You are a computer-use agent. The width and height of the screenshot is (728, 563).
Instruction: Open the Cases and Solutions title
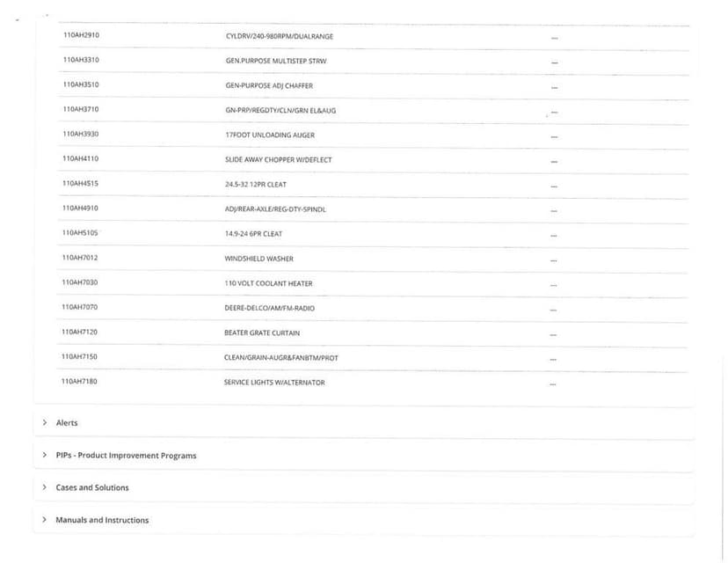click(92, 487)
